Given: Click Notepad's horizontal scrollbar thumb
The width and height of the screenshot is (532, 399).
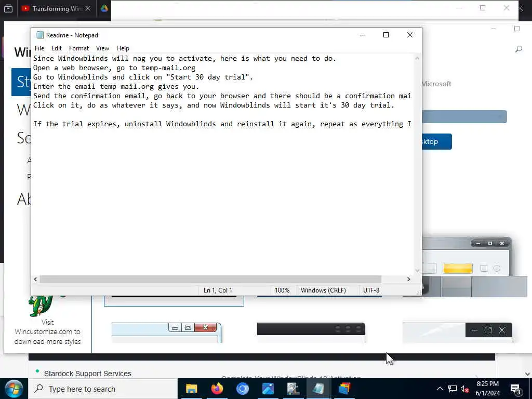Looking at the screenshot, I should tap(210, 279).
